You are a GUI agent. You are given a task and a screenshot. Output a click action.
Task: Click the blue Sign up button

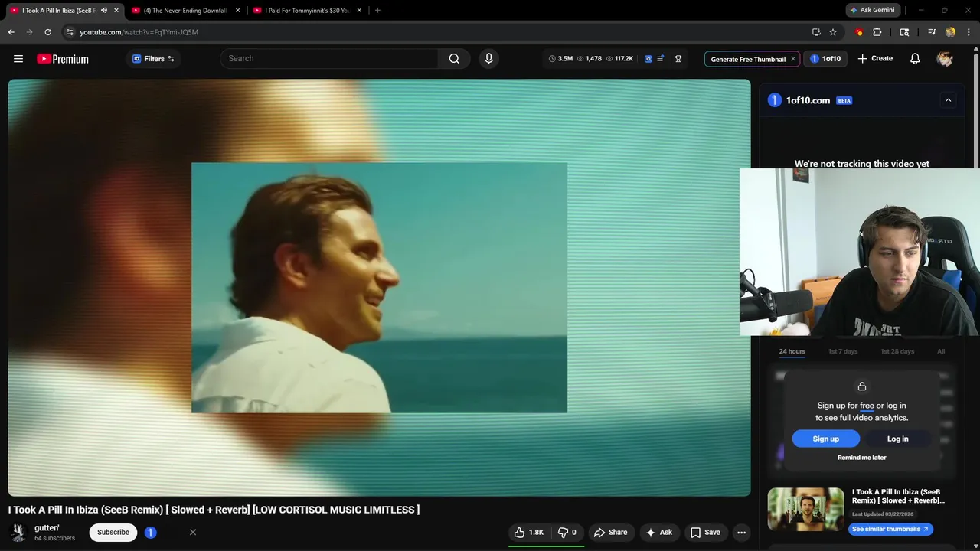[x=825, y=439]
